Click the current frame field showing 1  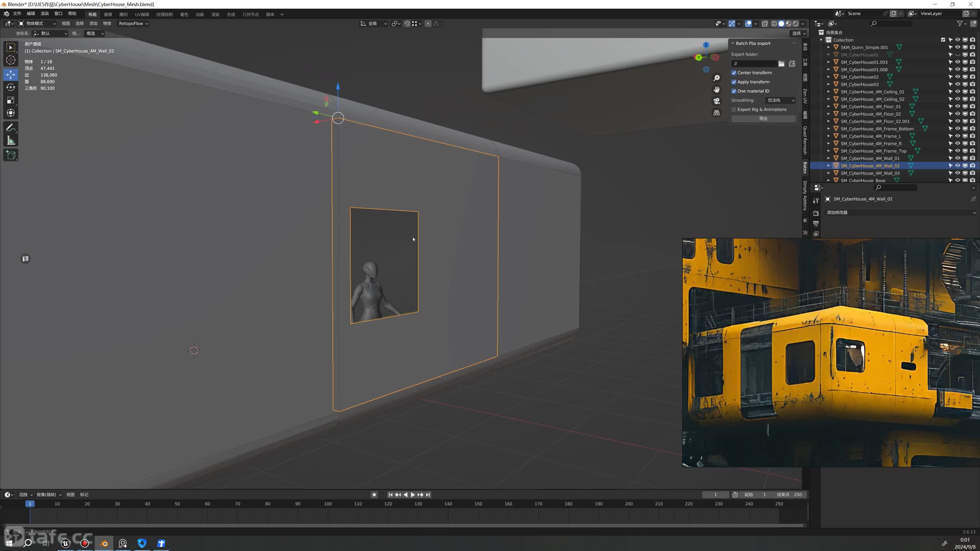coord(715,495)
